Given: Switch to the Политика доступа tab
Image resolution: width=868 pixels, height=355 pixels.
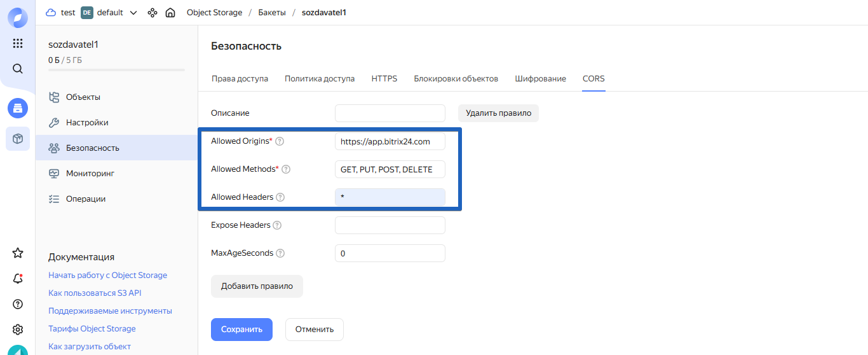Looking at the screenshot, I should [320, 79].
